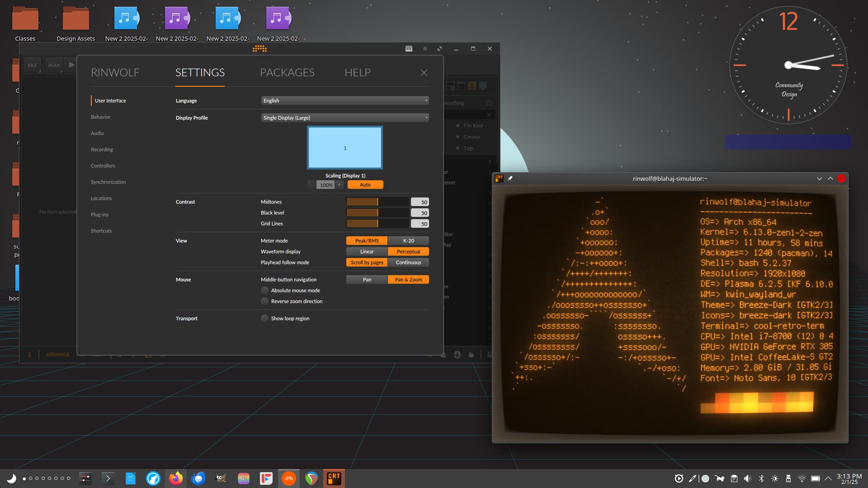Click the cool-retro-term CRT taskbar icon
This screenshot has height=488, width=868.
334,479
